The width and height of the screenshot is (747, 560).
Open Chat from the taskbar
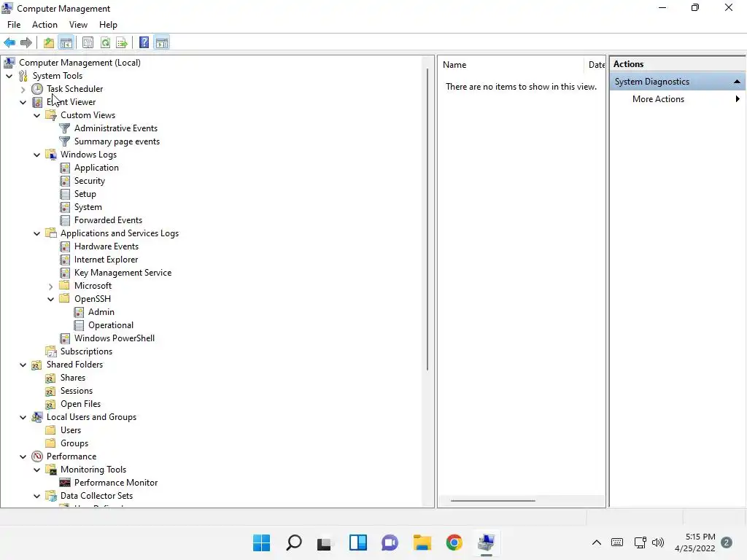pos(390,542)
